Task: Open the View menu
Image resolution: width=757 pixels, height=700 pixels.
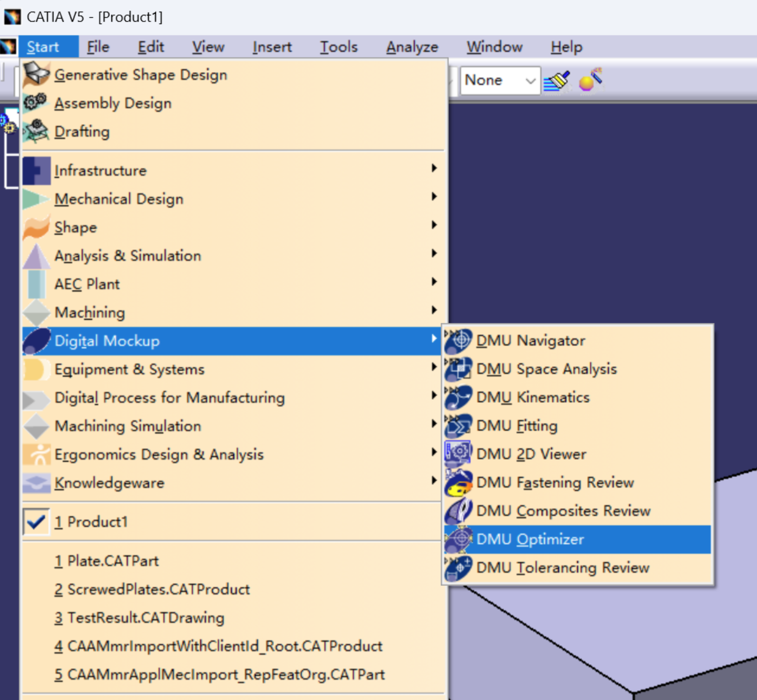Action: click(208, 47)
